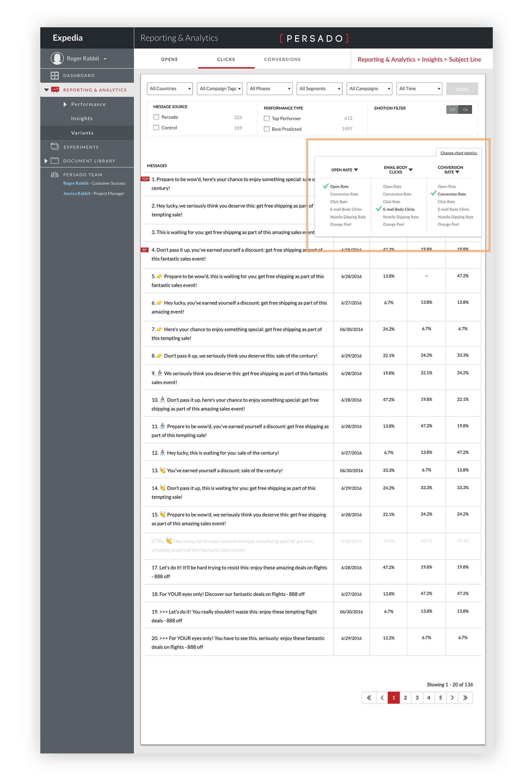Click the Open Rate checkmark in first column
The image size is (532, 781).
point(326,186)
